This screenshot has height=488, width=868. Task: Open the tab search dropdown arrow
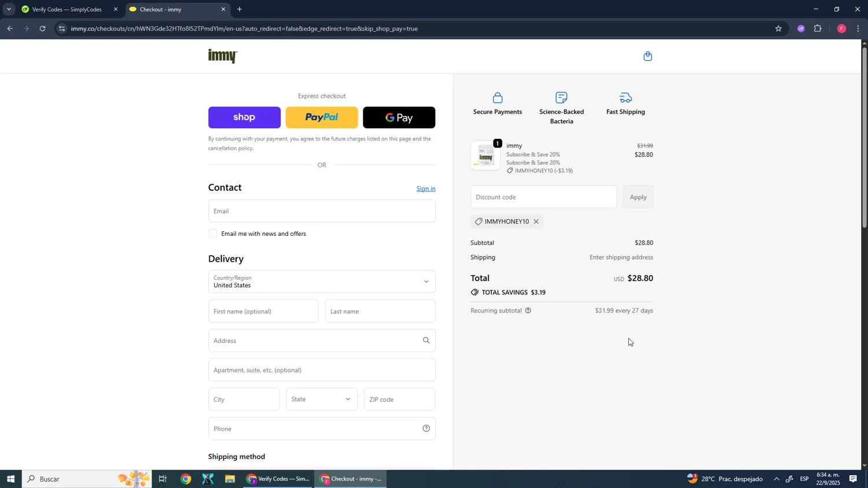[x=9, y=9]
